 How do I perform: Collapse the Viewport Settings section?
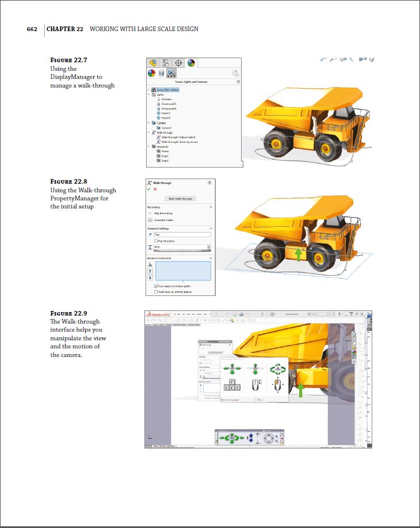point(211,228)
